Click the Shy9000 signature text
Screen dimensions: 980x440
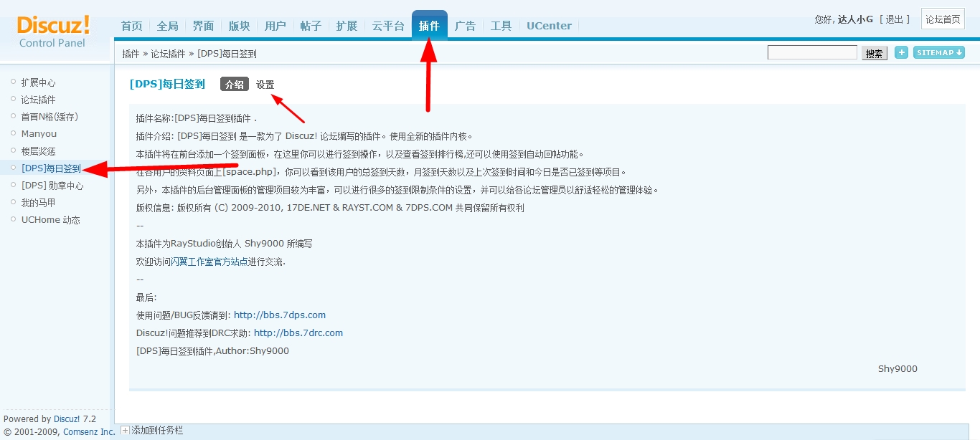(897, 369)
